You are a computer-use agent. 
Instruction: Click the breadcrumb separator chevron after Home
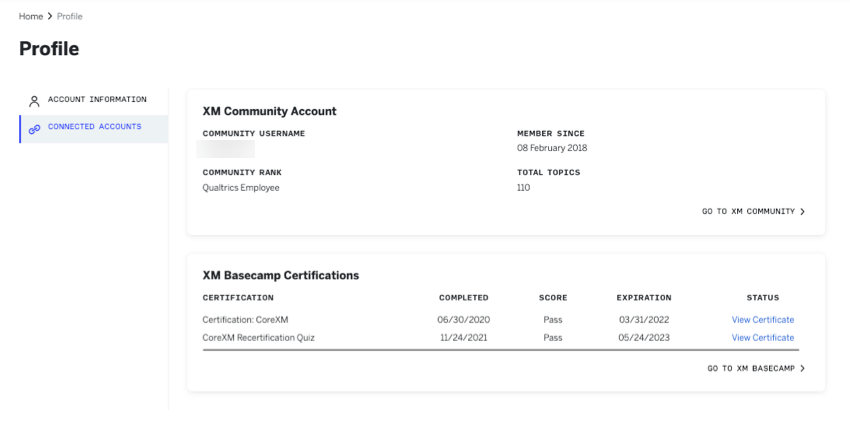[x=50, y=16]
